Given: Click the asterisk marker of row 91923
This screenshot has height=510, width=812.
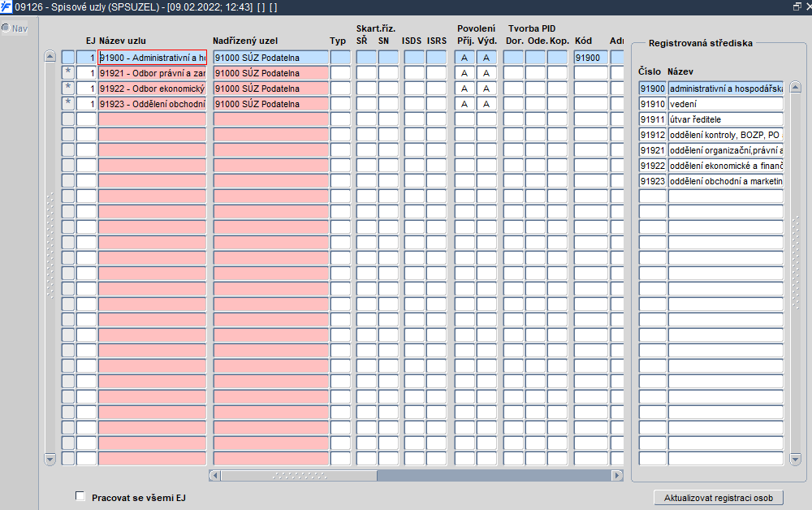Looking at the screenshot, I should 68,104.
